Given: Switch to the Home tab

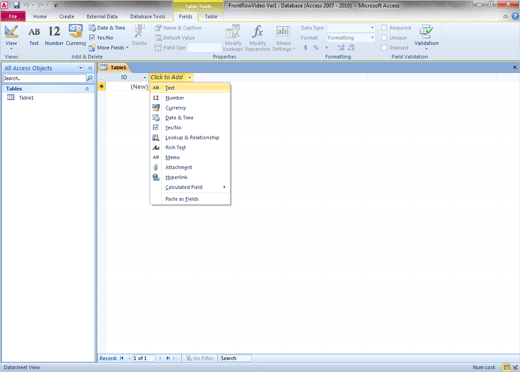Looking at the screenshot, I should (40, 16).
